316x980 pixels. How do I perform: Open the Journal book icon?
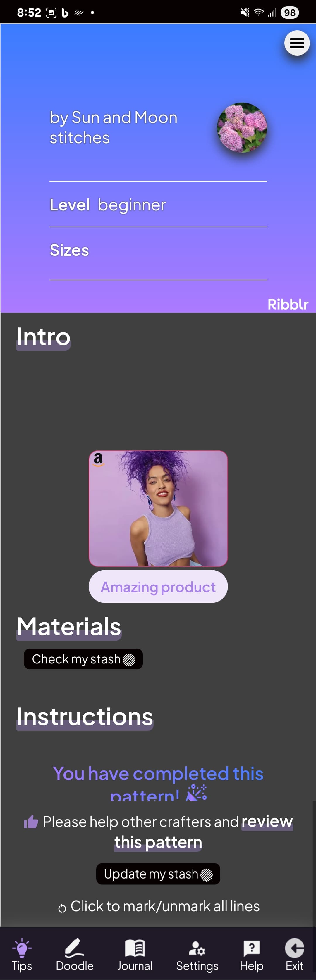click(x=135, y=948)
